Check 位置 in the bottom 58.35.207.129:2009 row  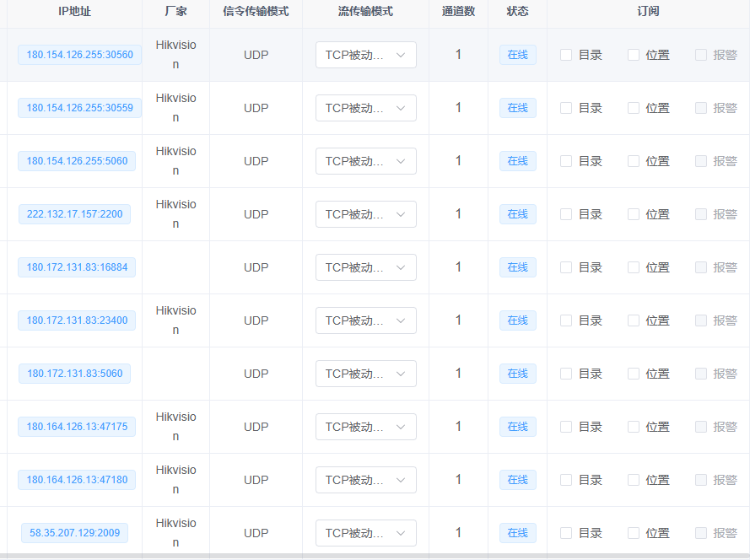[633, 532]
